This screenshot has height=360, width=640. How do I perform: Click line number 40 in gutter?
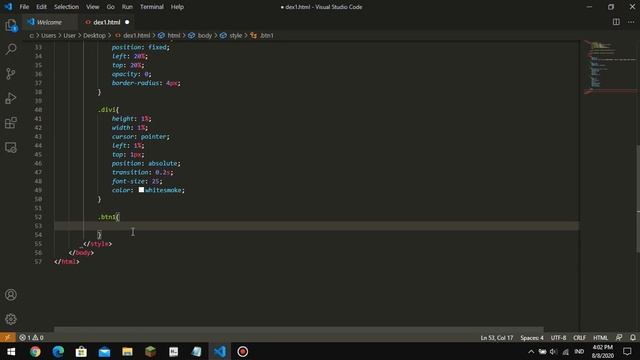point(38,110)
